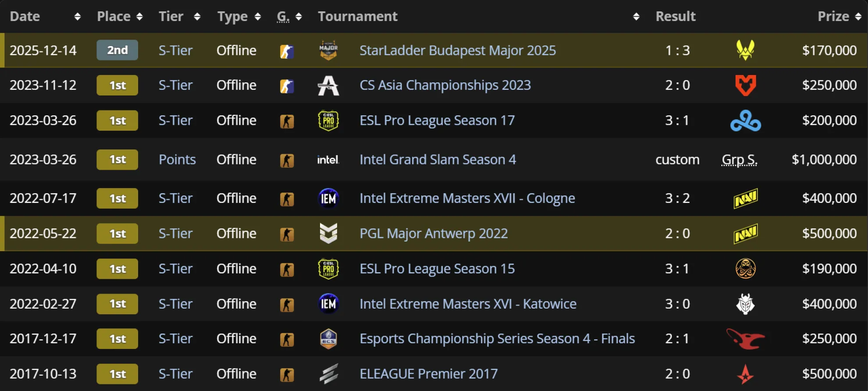
Task: Click the PGL Major Antwerp tournament icon
Action: 328,233
